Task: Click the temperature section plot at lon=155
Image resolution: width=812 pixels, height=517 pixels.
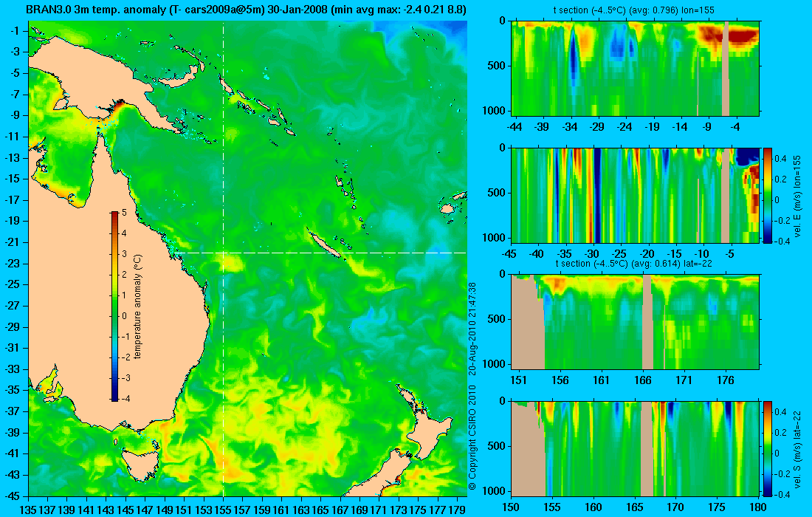Action: (x=635, y=69)
